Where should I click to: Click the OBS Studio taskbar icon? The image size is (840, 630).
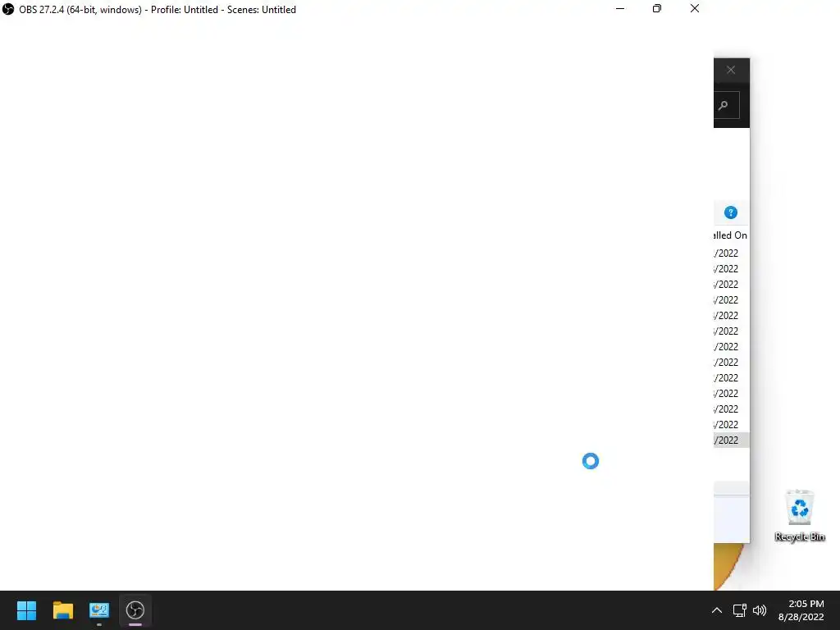[135, 610]
